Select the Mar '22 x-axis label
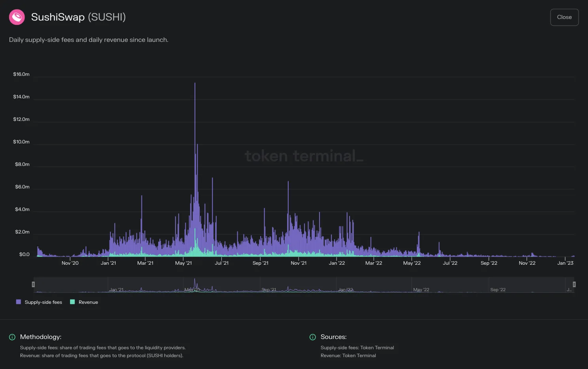The width and height of the screenshot is (588, 369). [x=374, y=263]
